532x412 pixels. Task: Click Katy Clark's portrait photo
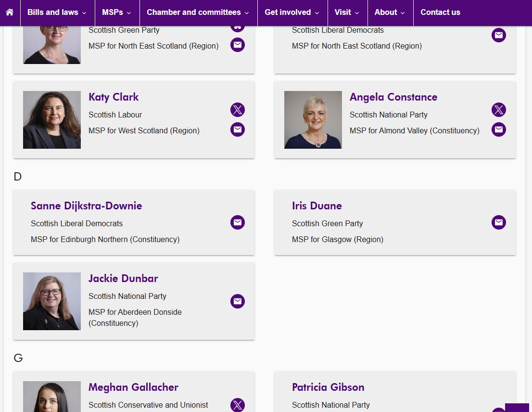(x=52, y=120)
